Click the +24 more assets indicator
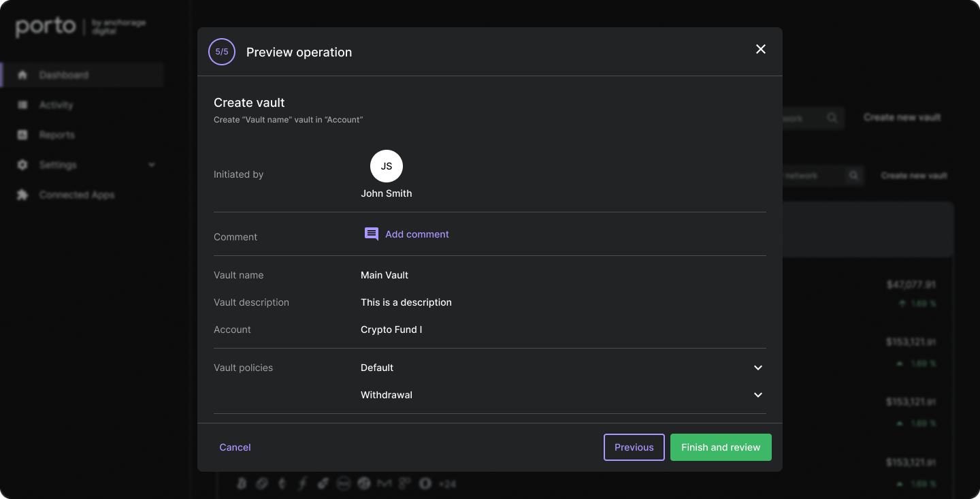Image resolution: width=980 pixels, height=499 pixels. pos(447,484)
